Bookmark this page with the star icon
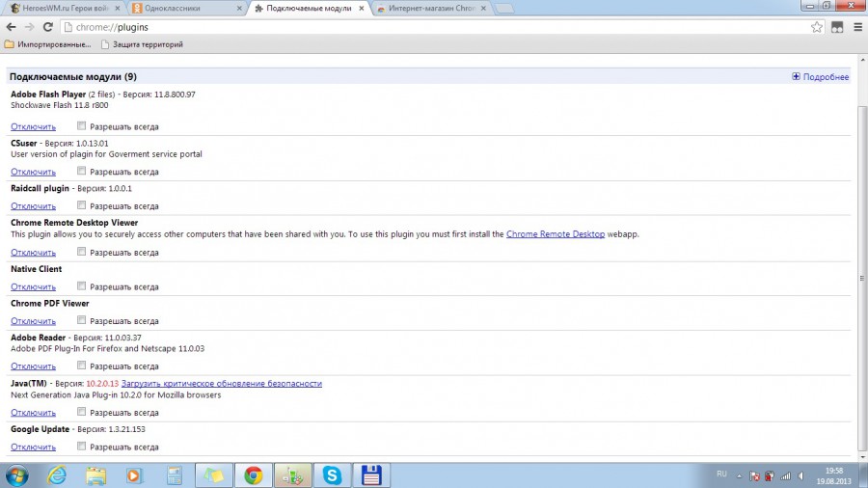868x488 pixels. point(817,27)
